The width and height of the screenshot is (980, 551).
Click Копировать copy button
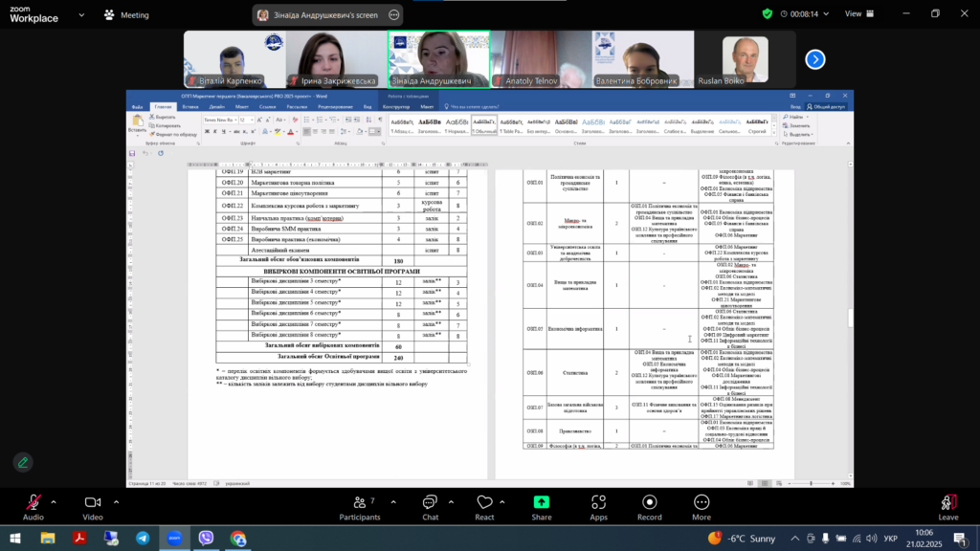pyautogui.click(x=165, y=125)
